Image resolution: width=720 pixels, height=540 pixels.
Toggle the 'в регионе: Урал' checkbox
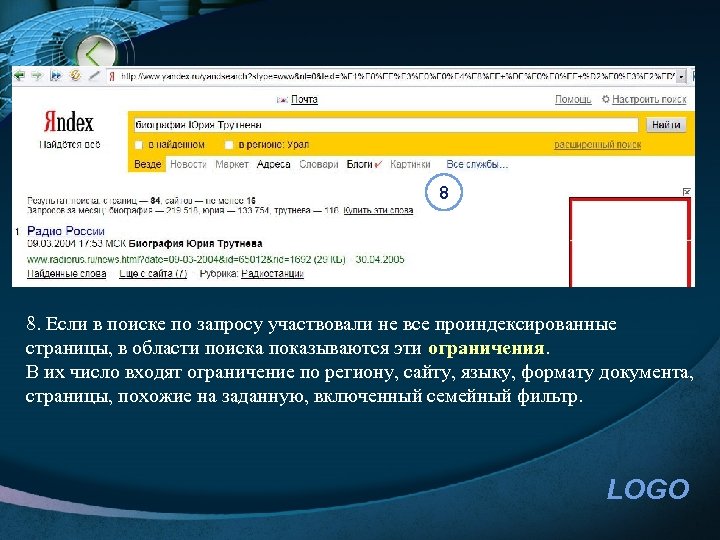coord(229,145)
